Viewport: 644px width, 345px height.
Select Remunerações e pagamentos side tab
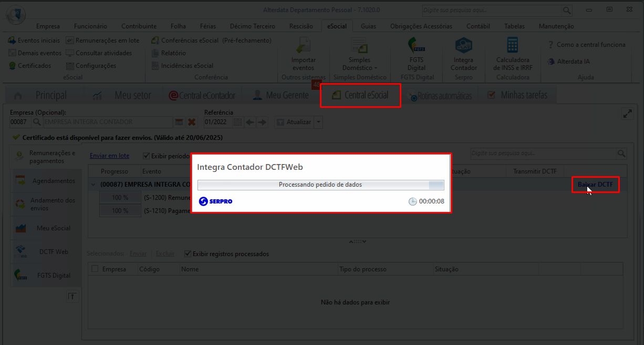pos(46,157)
